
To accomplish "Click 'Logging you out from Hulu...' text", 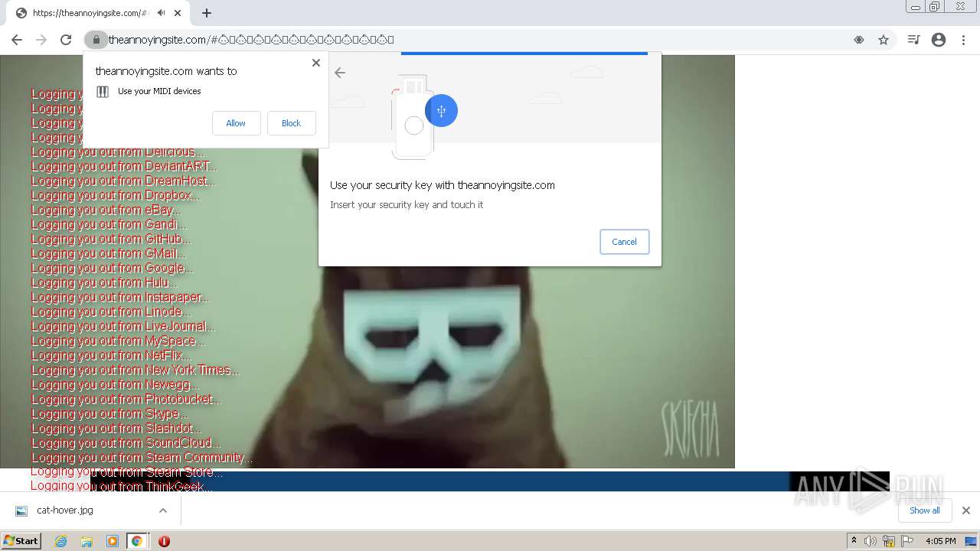I will coord(104,282).
